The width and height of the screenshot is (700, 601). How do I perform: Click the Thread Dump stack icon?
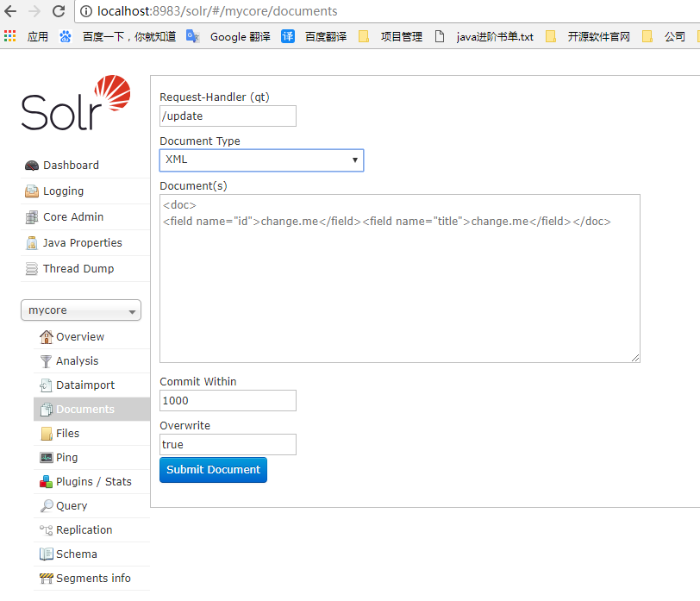[32, 269]
